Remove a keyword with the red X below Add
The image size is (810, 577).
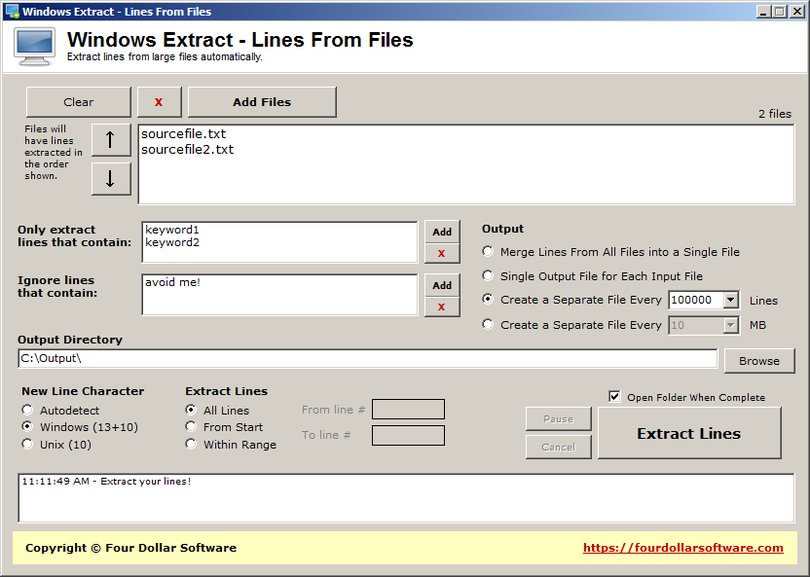point(442,253)
